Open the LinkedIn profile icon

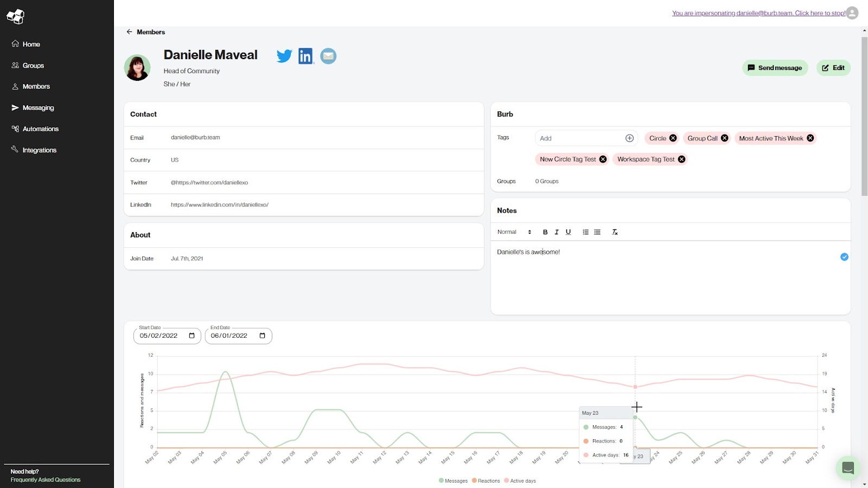[x=306, y=56]
